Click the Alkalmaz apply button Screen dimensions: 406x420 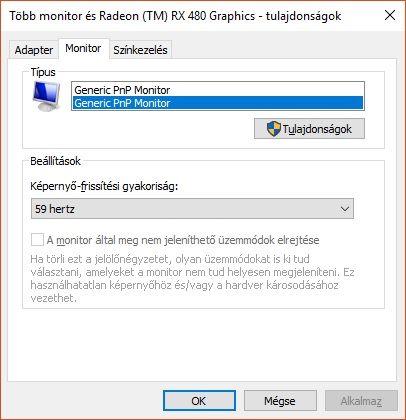361,400
